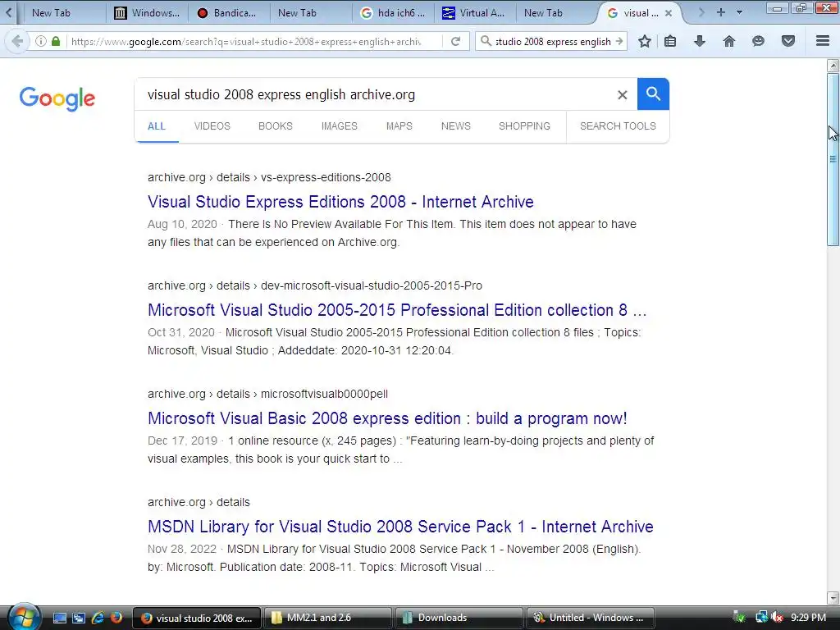Click scrollbar up arrow
Screen dimensions: 840x630
pyautogui.click(x=833, y=66)
